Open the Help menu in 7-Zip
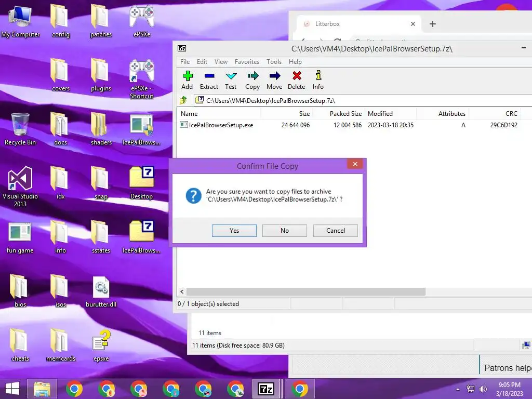Screen dimensions: 532x399 tap(295, 62)
